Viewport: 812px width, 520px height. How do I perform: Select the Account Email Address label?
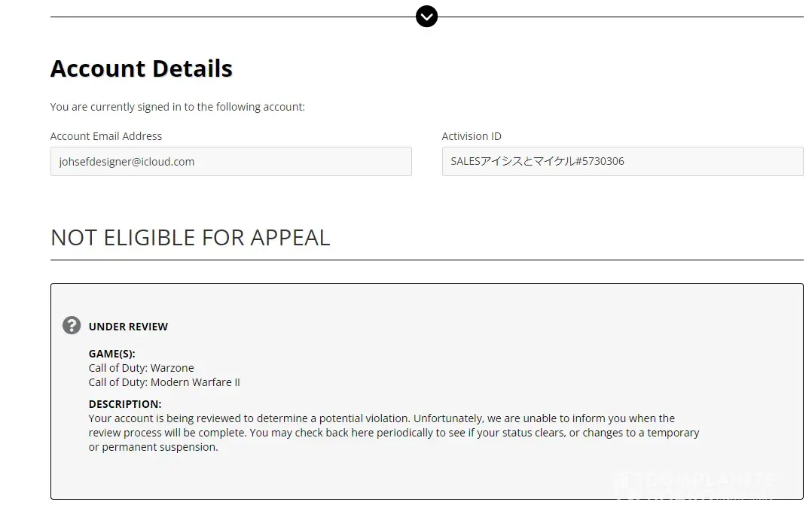[106, 136]
